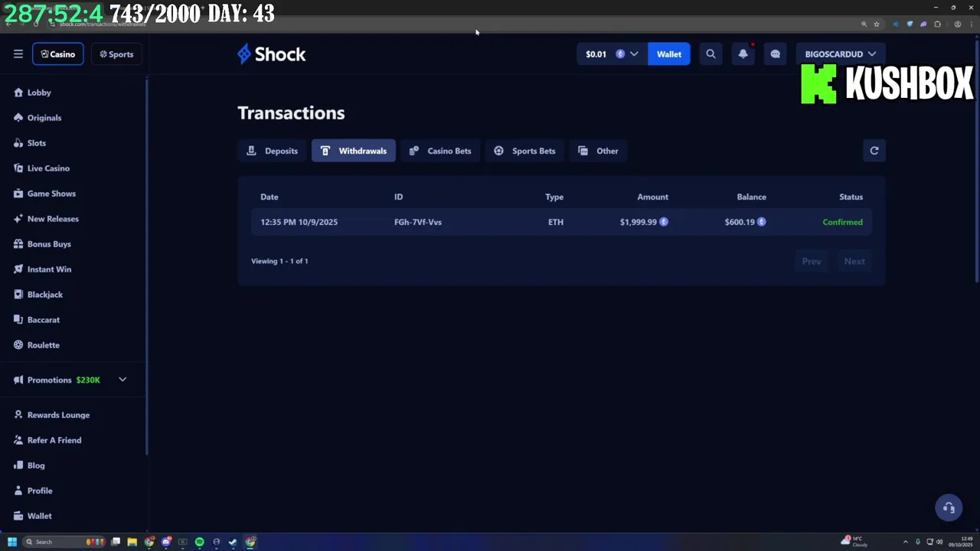Open Spotify from taskbar

[x=199, y=542]
